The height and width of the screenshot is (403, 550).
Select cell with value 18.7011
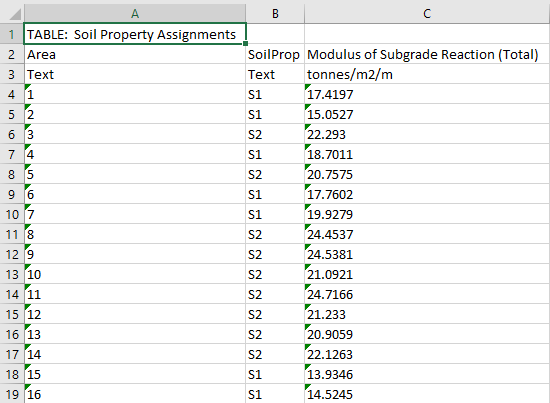click(x=427, y=154)
